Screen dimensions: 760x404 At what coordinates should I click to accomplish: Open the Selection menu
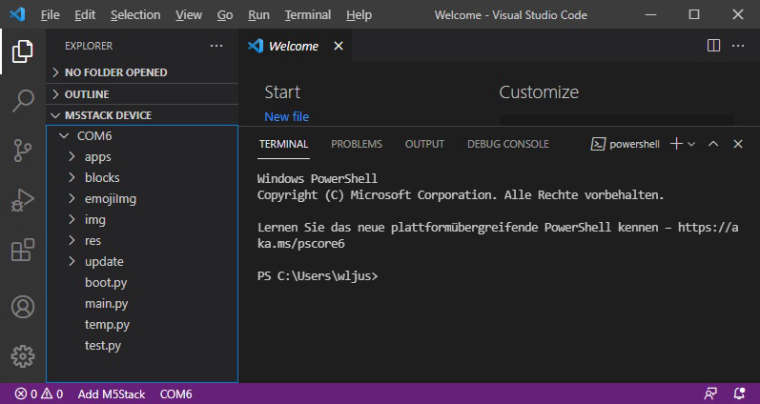135,15
